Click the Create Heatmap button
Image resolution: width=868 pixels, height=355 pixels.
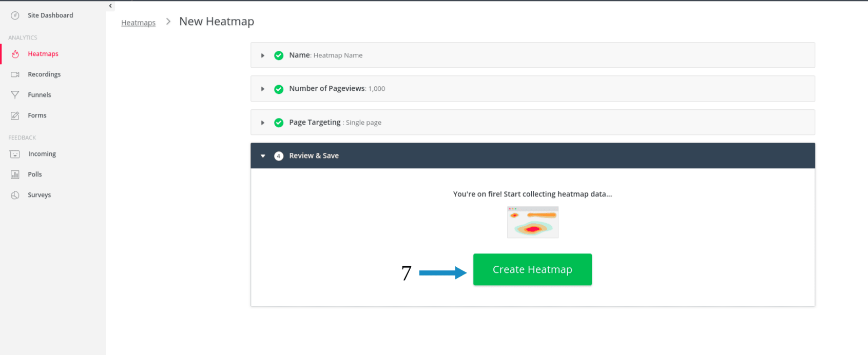pyautogui.click(x=532, y=269)
